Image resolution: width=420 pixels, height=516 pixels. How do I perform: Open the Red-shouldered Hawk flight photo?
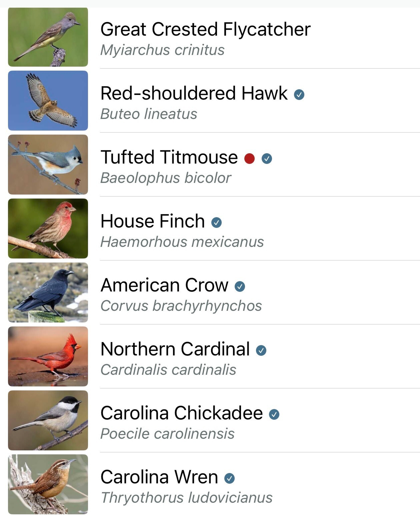48,101
